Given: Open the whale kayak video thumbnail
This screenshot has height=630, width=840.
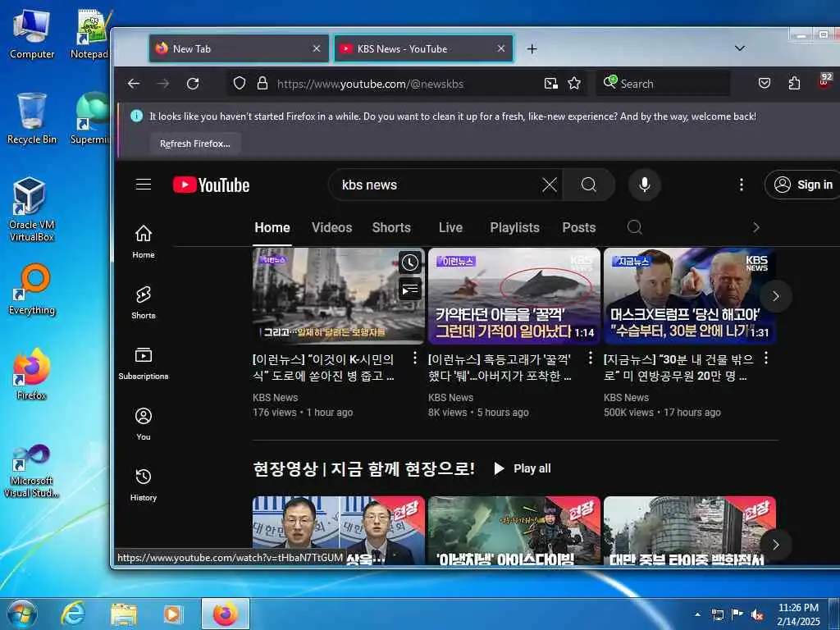Looking at the screenshot, I should tap(514, 295).
